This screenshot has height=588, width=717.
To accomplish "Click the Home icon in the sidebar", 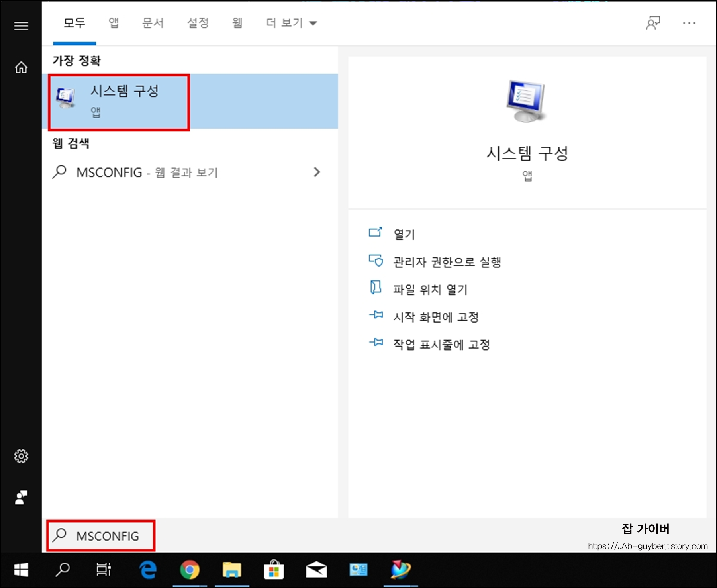I will 21,67.
